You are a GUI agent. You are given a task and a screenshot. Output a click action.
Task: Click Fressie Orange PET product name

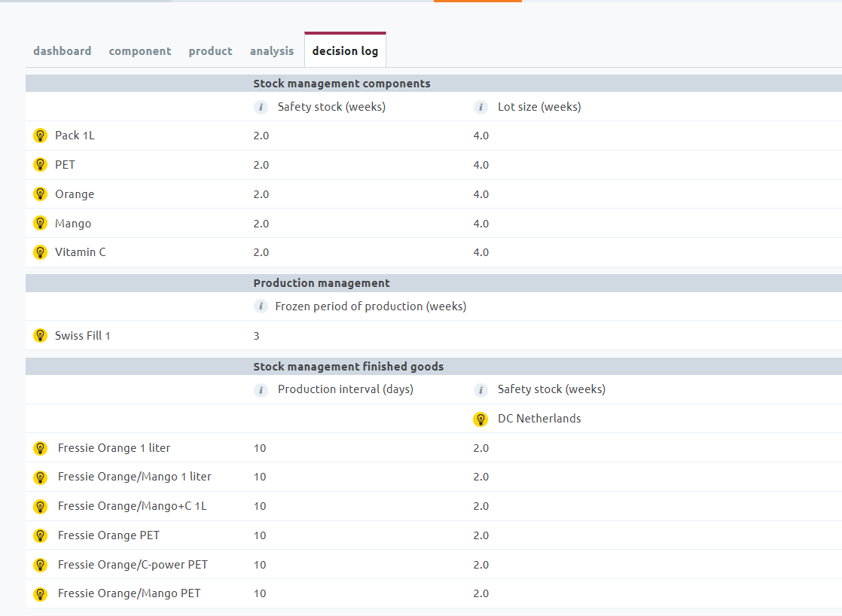(x=108, y=535)
